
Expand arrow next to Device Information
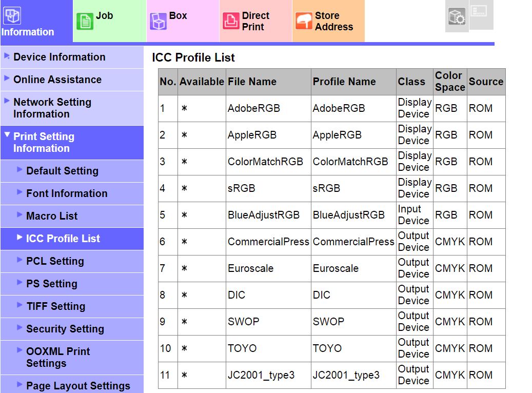pyautogui.click(x=7, y=56)
